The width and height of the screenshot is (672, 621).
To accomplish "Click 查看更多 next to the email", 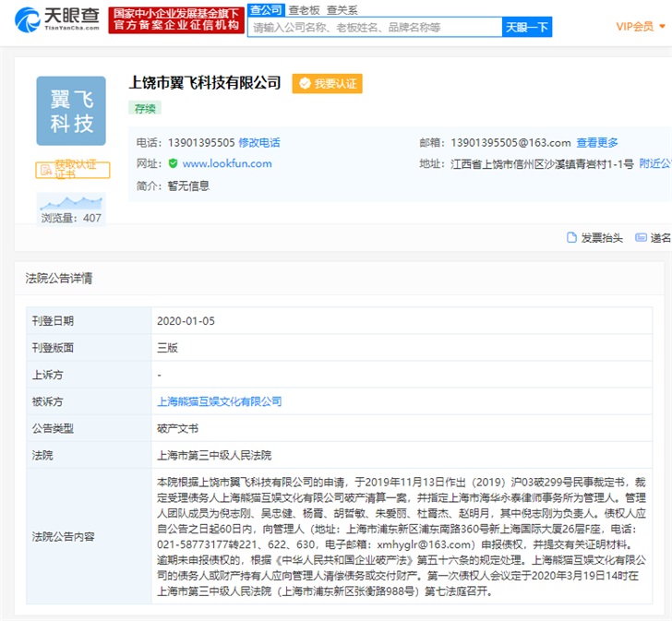I will pyautogui.click(x=597, y=142).
